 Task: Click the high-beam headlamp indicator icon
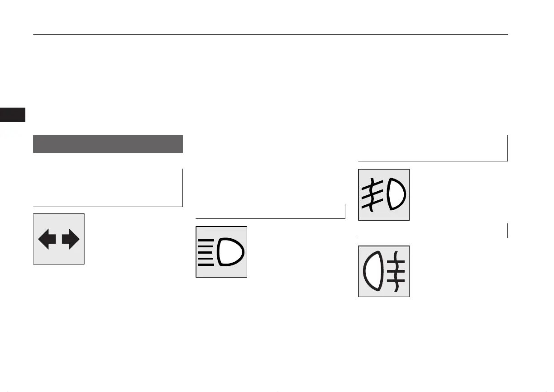tap(221, 252)
